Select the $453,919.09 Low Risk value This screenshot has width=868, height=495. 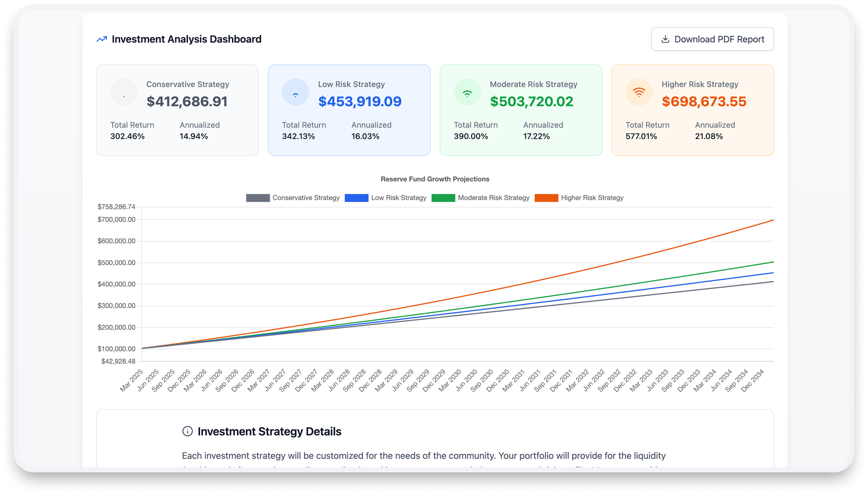(360, 102)
